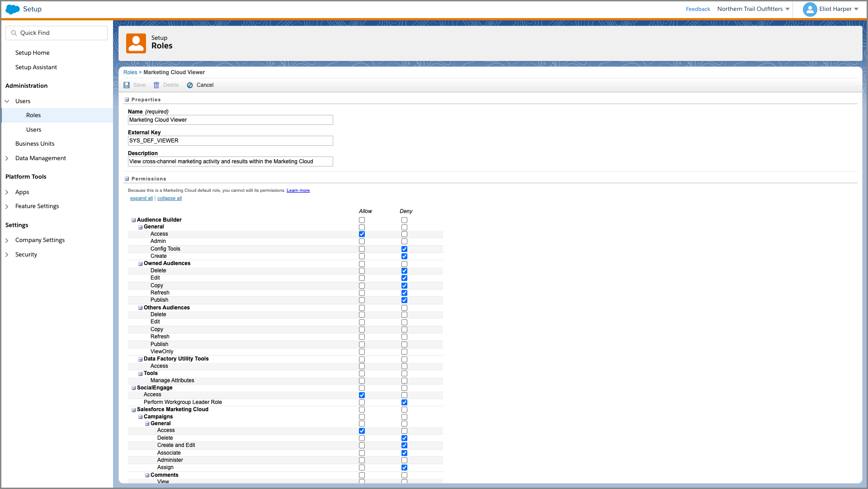Image resolution: width=868 pixels, height=489 pixels.
Task: Click the Quick Find search magnifier icon
Action: [x=14, y=33]
